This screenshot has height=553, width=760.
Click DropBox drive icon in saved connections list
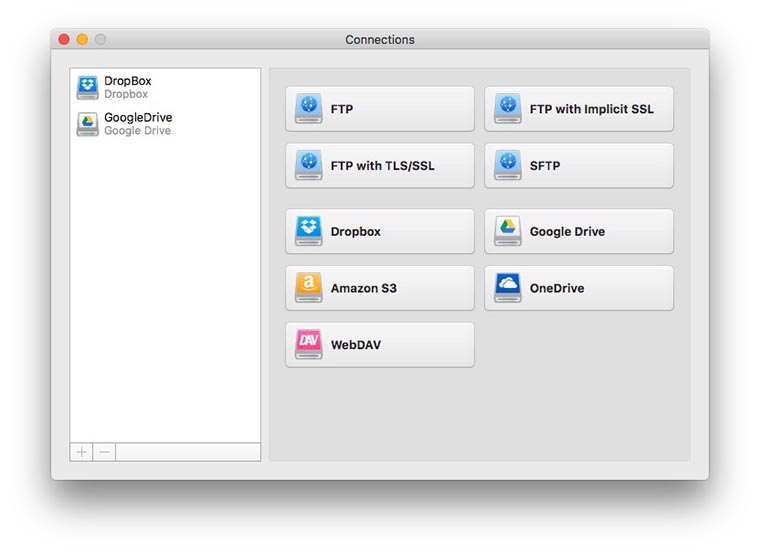coord(88,87)
